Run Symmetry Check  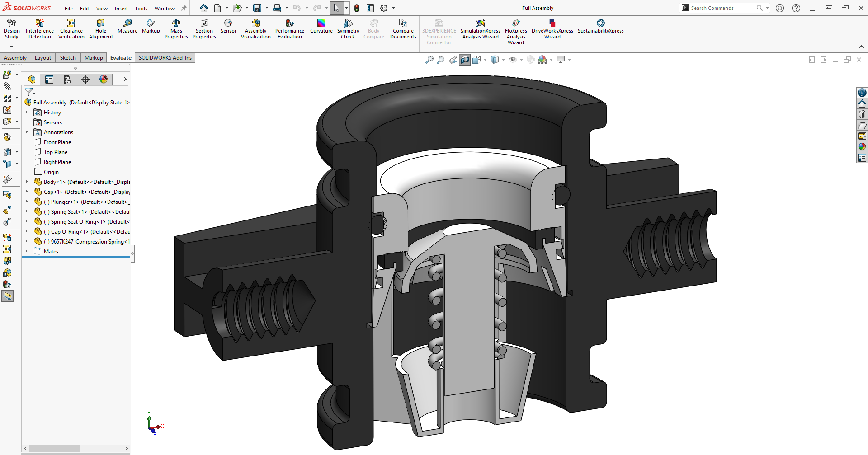[x=348, y=29]
